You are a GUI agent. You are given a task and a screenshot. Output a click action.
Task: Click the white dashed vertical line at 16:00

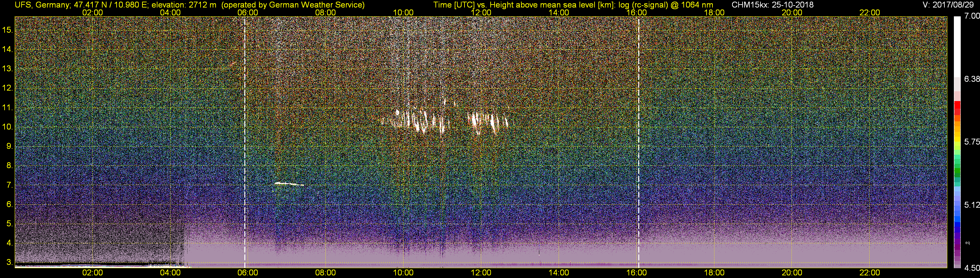[638, 142]
